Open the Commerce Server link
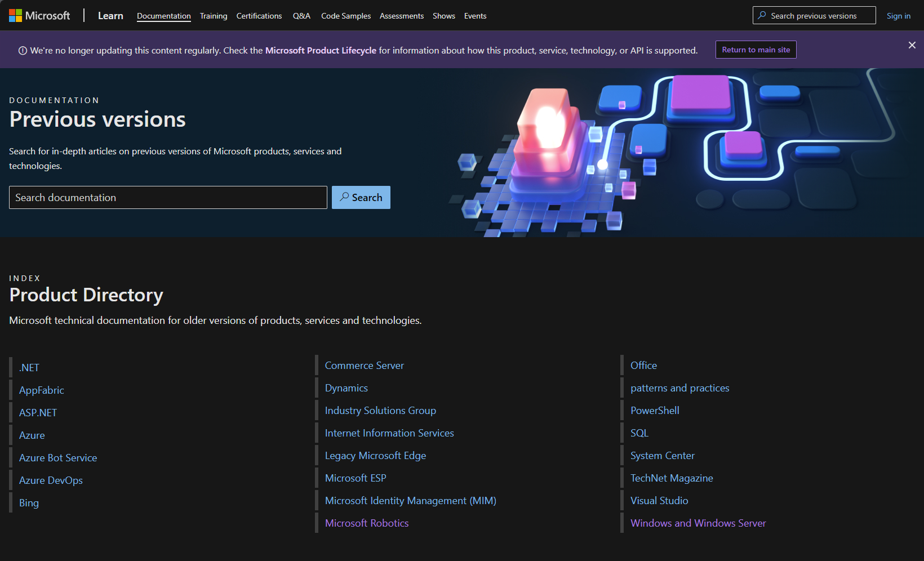Image resolution: width=924 pixels, height=561 pixels. point(365,366)
